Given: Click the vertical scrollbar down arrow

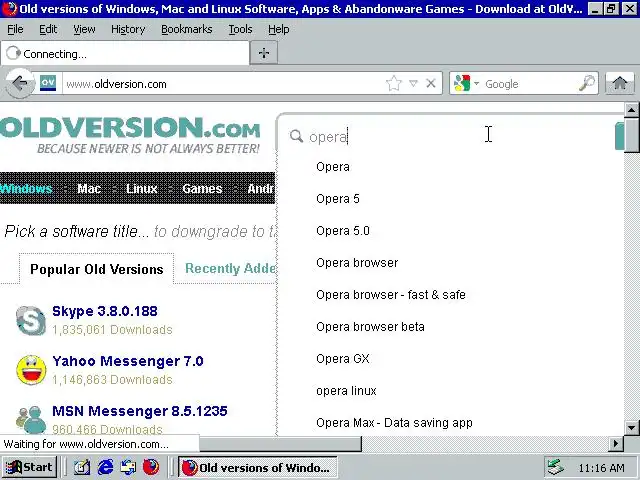Looking at the screenshot, I should click(631, 428).
